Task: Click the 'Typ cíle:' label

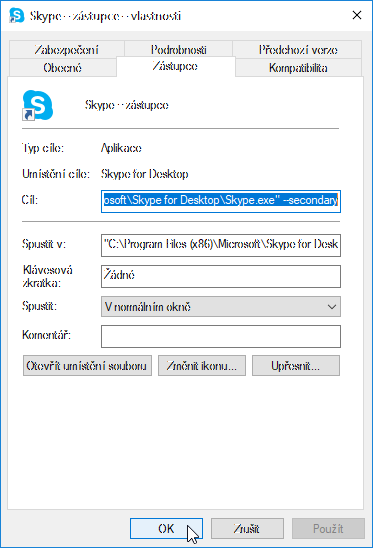Action: 43,148
